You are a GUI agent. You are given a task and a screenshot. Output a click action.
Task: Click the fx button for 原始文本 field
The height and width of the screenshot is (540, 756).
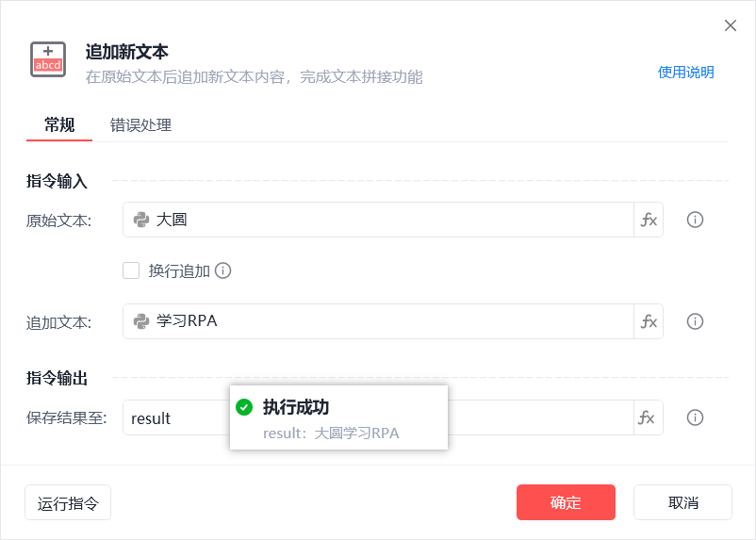(x=649, y=220)
